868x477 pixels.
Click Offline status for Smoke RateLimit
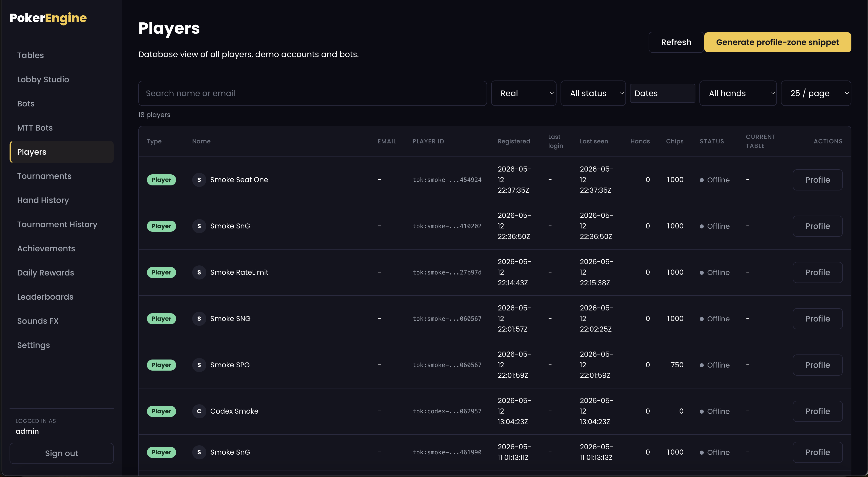pos(714,272)
